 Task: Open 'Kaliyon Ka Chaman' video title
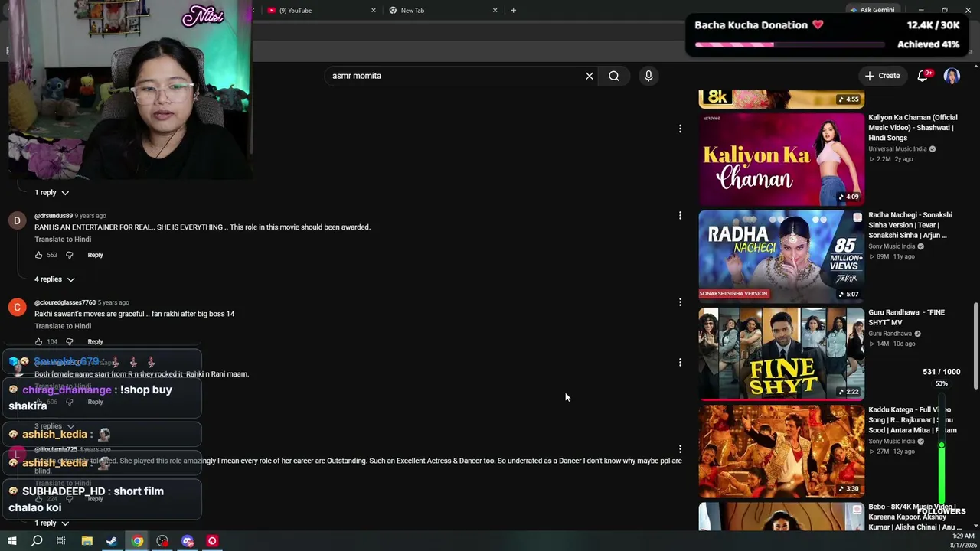pos(913,128)
